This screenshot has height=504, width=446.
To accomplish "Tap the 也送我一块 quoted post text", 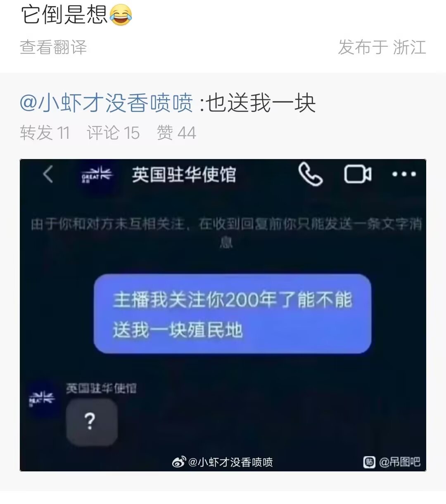I will (261, 103).
